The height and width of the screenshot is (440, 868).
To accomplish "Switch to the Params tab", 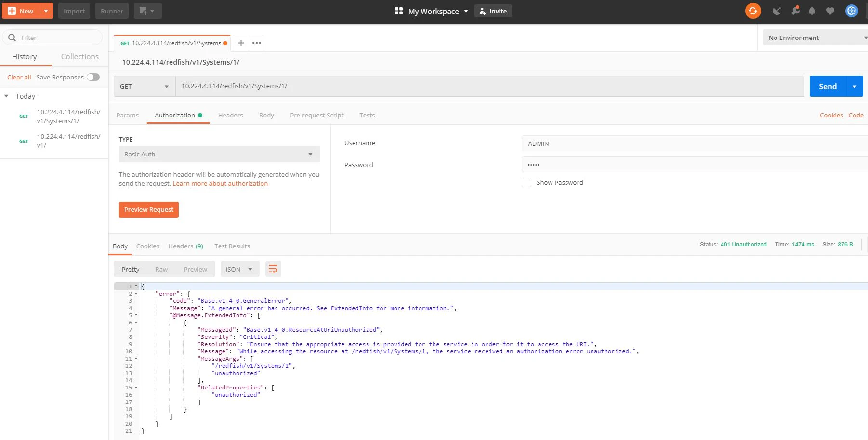I will (128, 116).
